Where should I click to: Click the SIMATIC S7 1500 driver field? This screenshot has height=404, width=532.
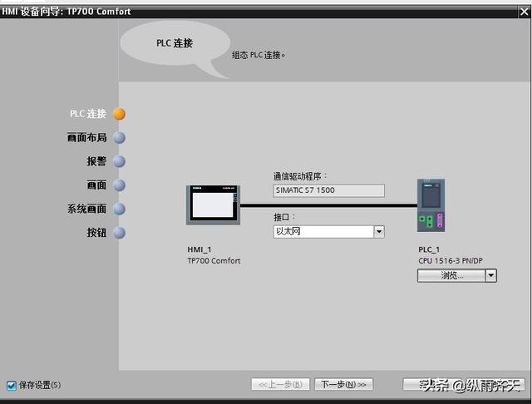[x=329, y=190]
